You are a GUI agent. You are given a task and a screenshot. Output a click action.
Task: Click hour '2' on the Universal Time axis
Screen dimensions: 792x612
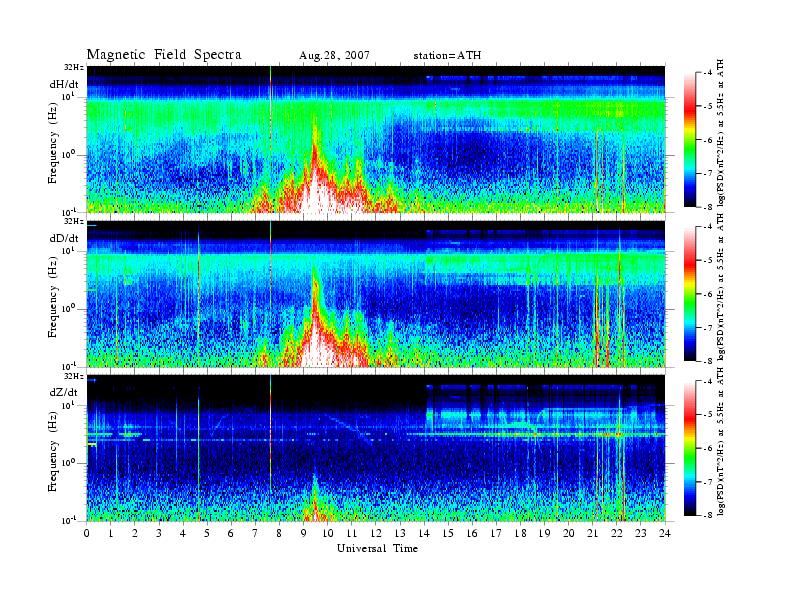[x=135, y=533]
